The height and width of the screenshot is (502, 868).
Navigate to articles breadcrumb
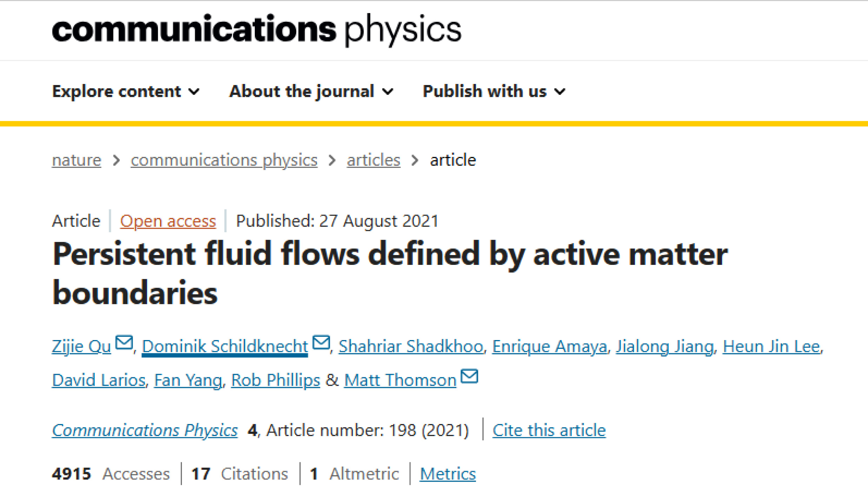373,160
